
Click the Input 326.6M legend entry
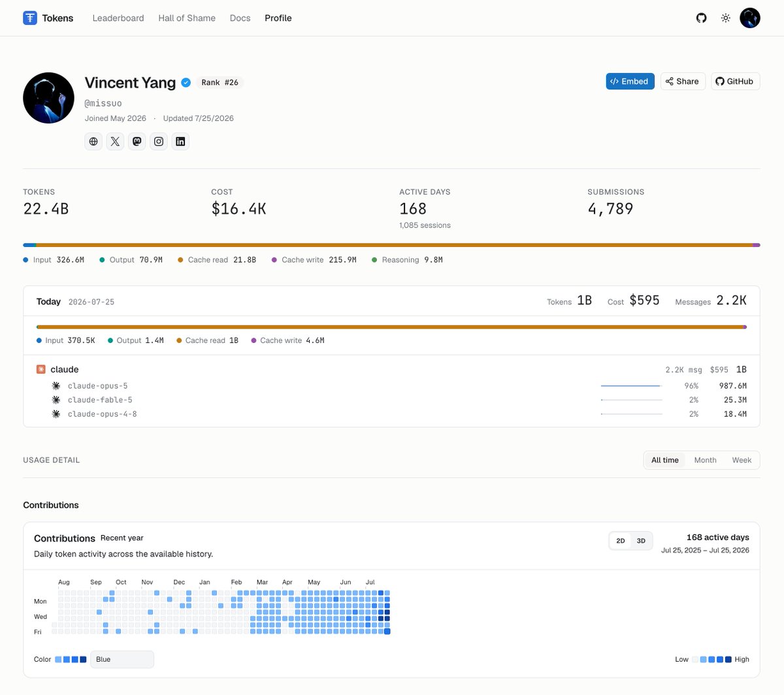tap(54, 260)
